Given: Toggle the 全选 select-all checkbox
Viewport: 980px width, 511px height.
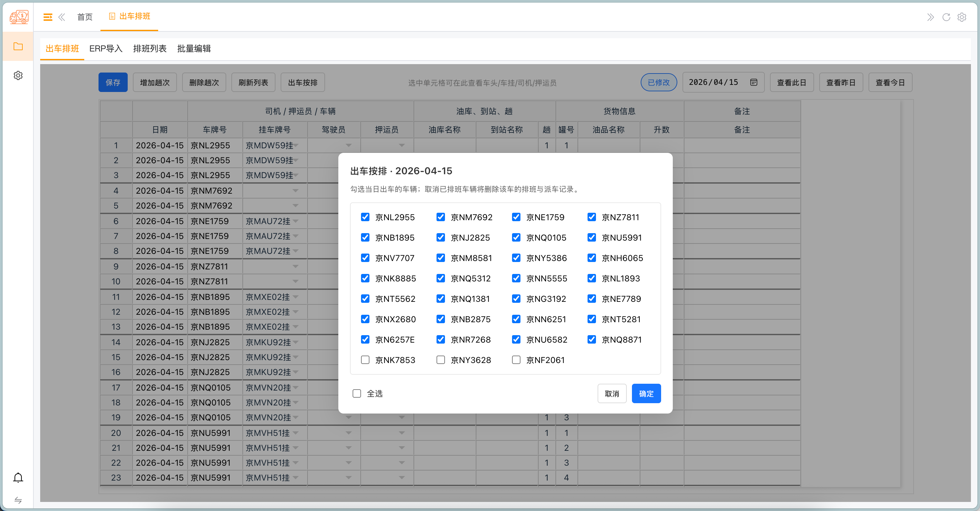Looking at the screenshot, I should click(356, 393).
